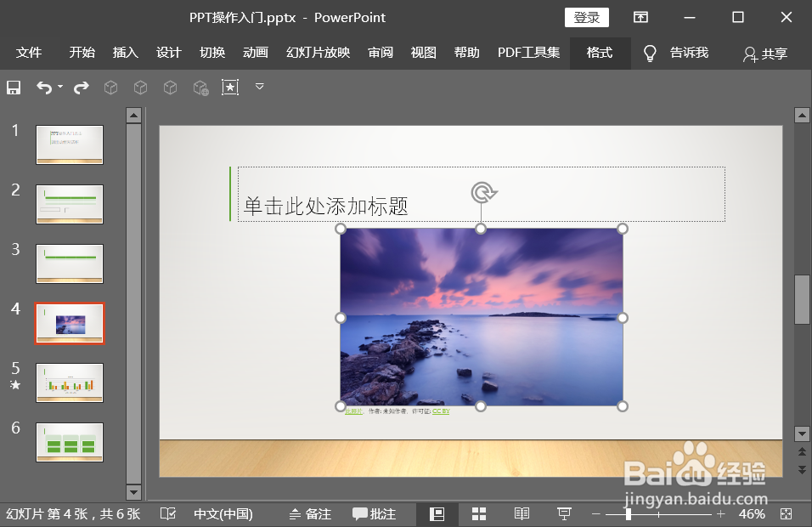
Task: Start slideshow from the status bar icon
Action: coord(564,513)
